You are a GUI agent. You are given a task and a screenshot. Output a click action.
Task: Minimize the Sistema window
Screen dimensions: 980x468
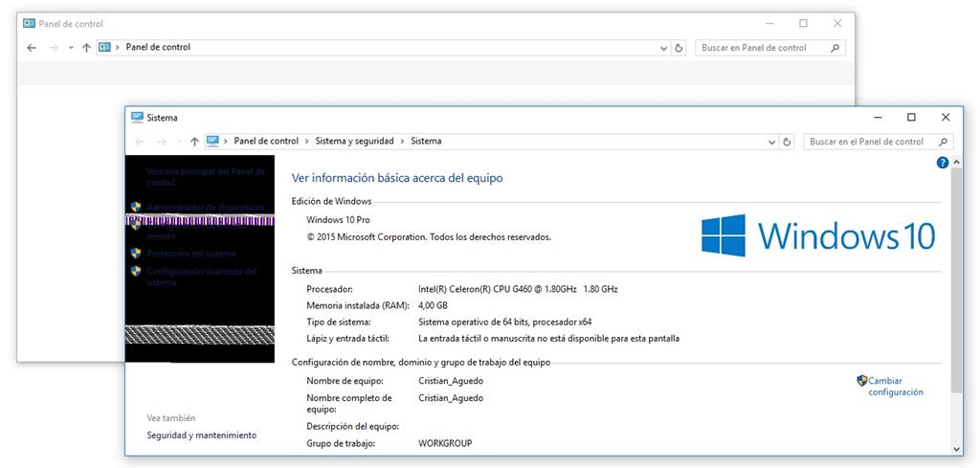coord(879,118)
